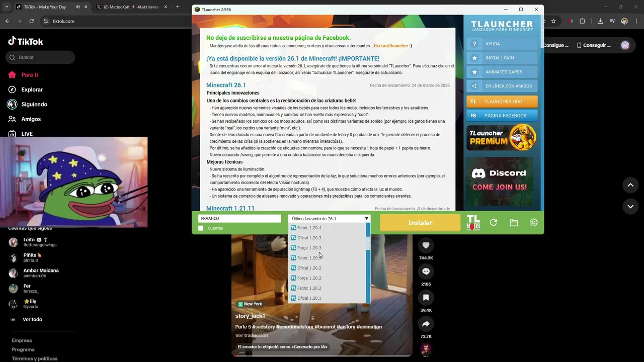
Task: Open comments bubble showing 2185
Action: pos(426,271)
